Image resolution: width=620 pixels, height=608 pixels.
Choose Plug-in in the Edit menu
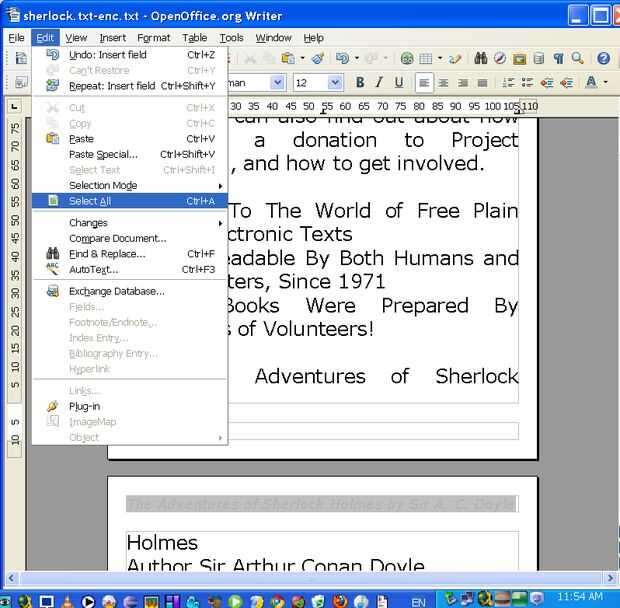tap(130, 406)
